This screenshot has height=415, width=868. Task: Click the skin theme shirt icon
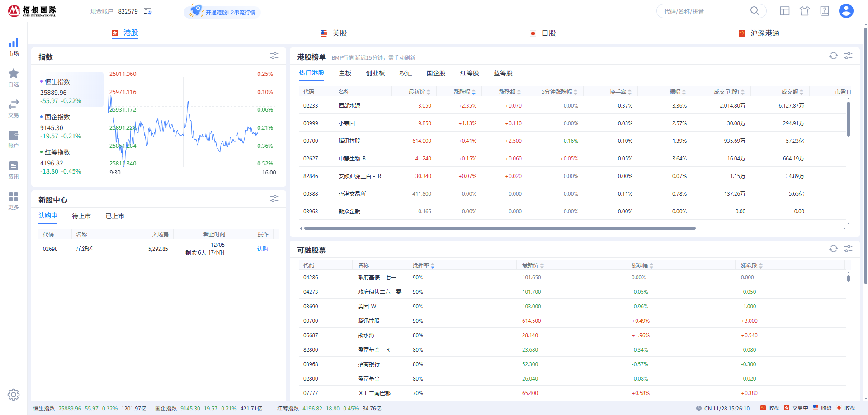(805, 11)
